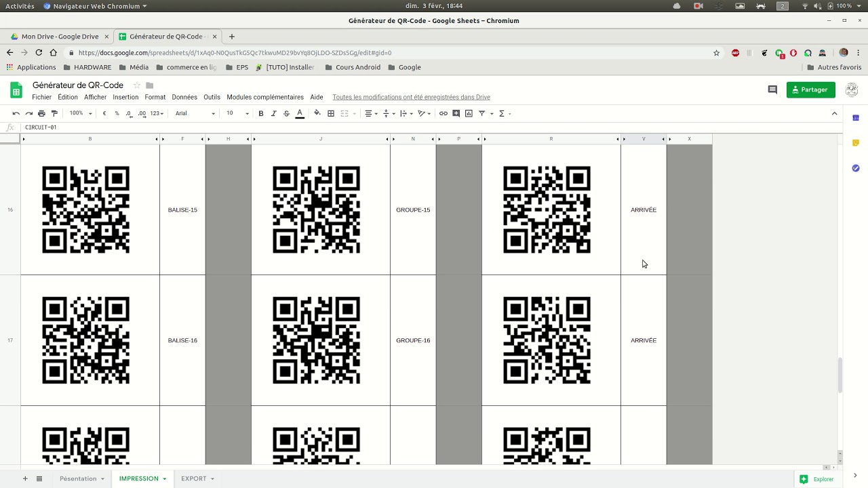Open the functions menu

(505, 113)
